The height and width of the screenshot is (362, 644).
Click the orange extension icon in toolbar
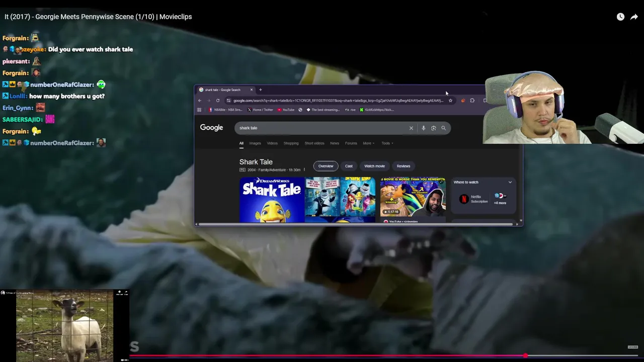pos(463,101)
